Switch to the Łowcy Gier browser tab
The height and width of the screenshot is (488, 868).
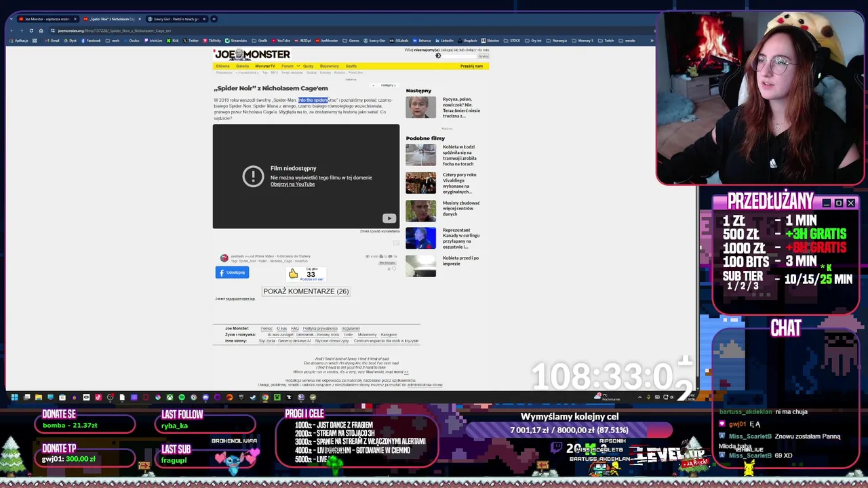click(x=176, y=19)
